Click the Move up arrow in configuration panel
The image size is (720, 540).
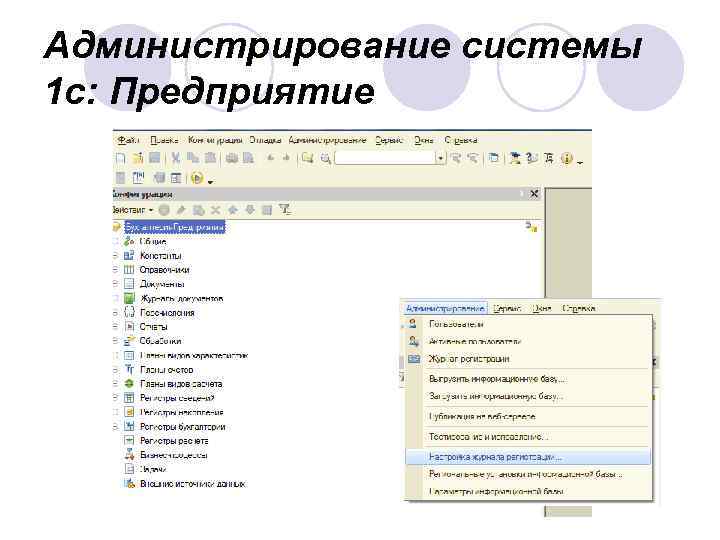[233, 210]
